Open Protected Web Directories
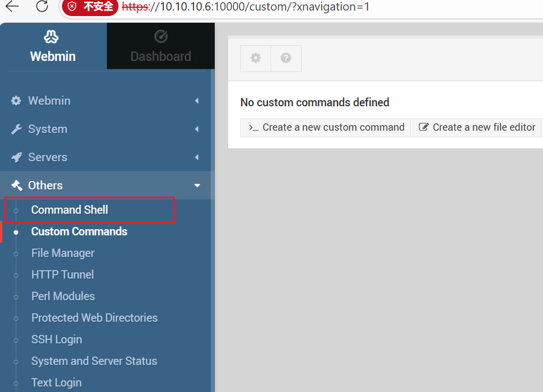Screen dimensions: 543x392 click(94, 318)
